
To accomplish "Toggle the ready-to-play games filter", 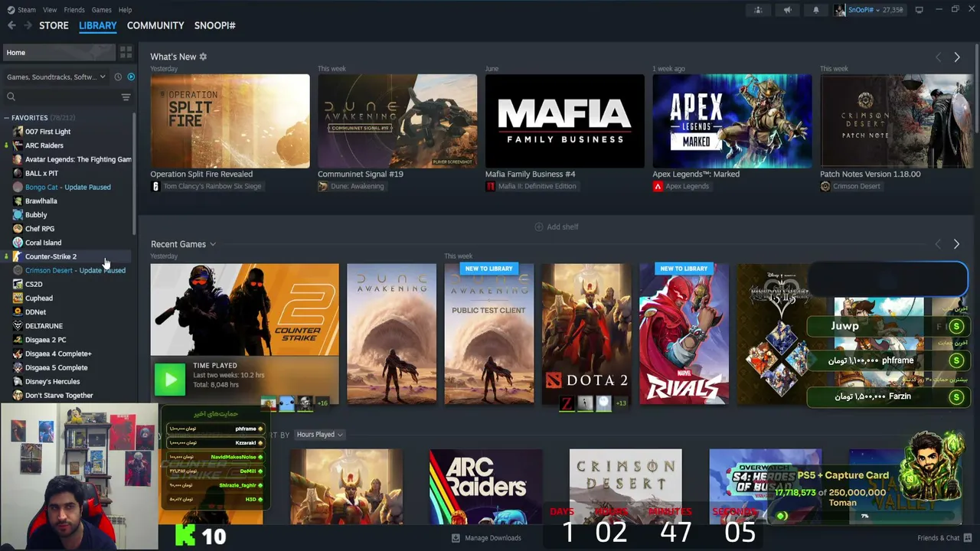I will tap(131, 77).
